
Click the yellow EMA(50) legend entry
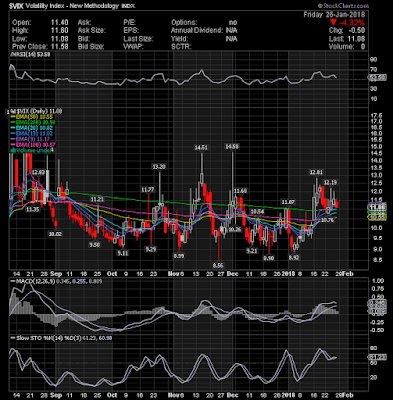coord(32,117)
